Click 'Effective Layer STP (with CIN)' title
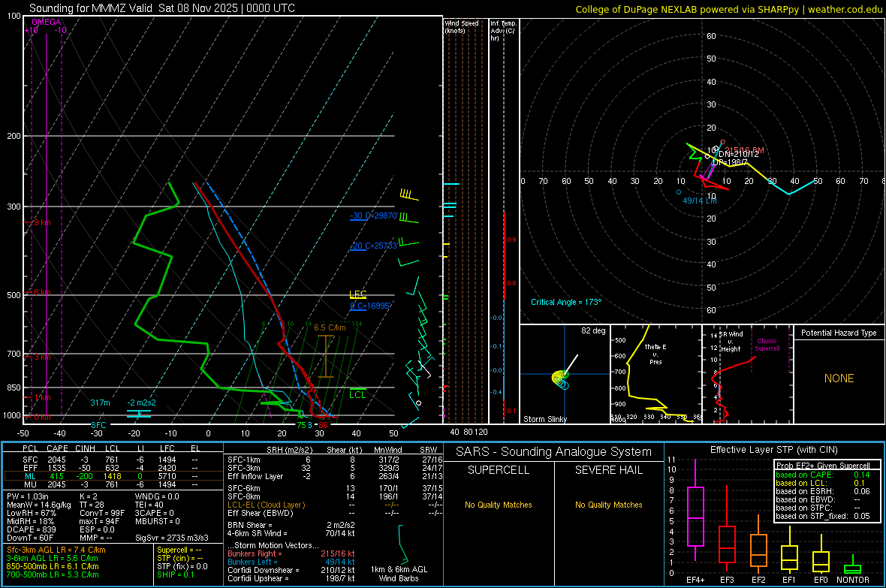Viewport: 886px width, 588px height. 773,450
